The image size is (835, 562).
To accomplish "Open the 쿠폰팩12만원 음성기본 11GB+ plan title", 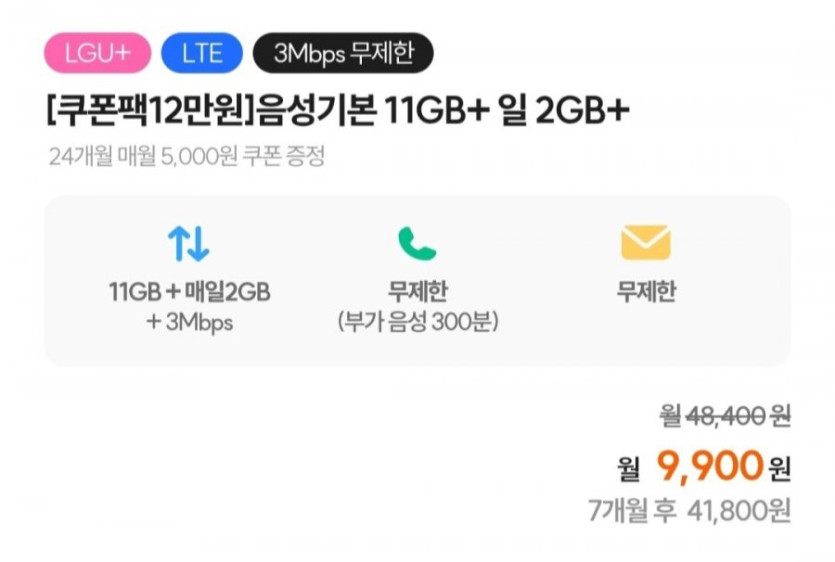I will click(x=338, y=111).
